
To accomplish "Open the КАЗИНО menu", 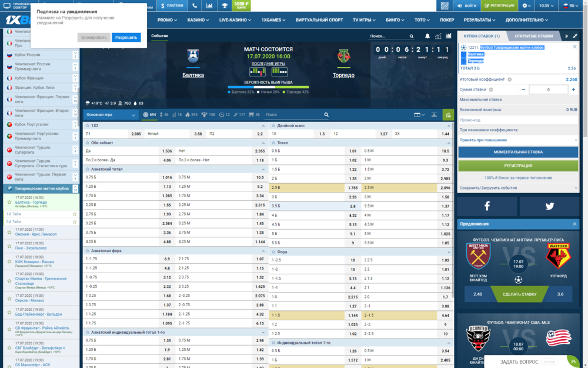I will tap(198, 20).
